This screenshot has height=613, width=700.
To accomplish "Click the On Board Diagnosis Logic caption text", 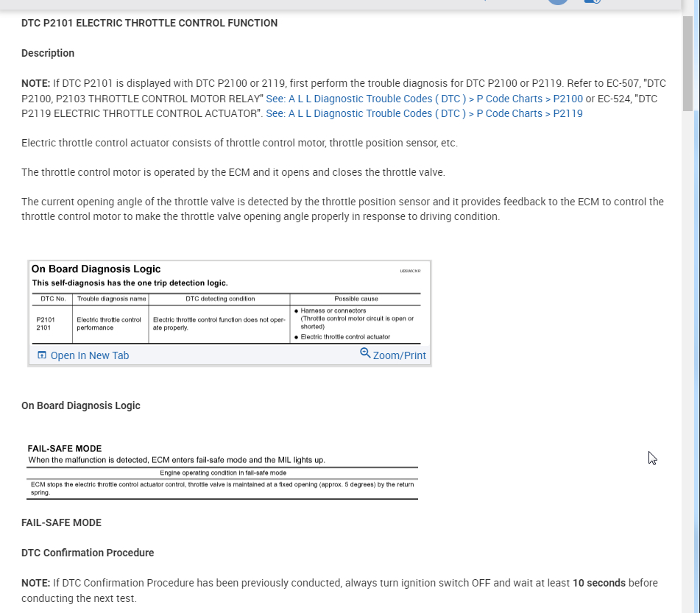I will 81,405.
